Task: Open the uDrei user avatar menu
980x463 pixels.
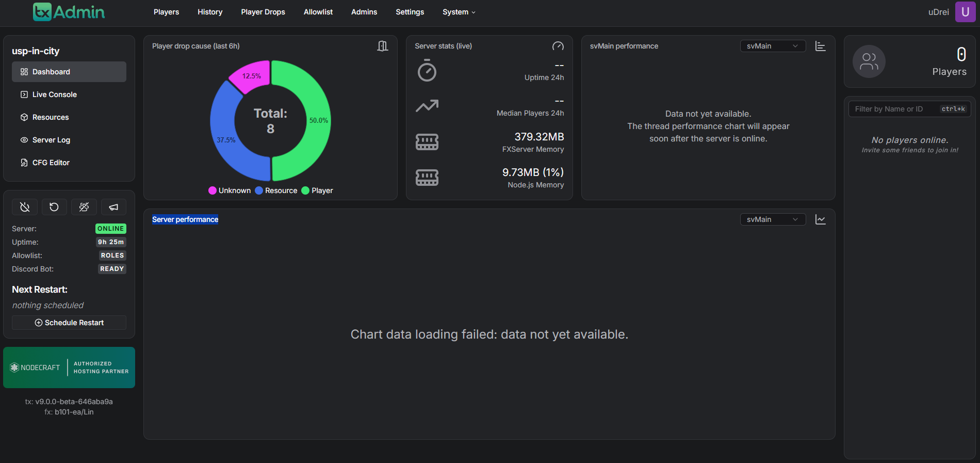Action: pyautogui.click(x=965, y=12)
